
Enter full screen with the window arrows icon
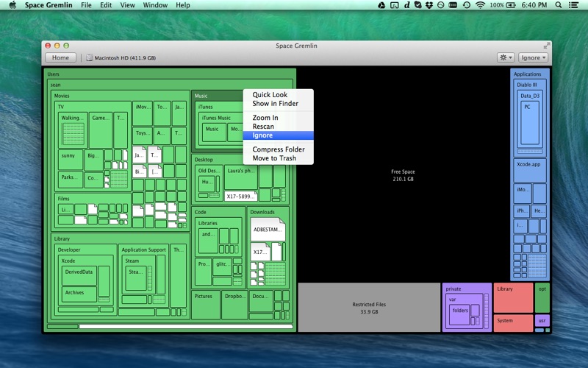coord(546,46)
